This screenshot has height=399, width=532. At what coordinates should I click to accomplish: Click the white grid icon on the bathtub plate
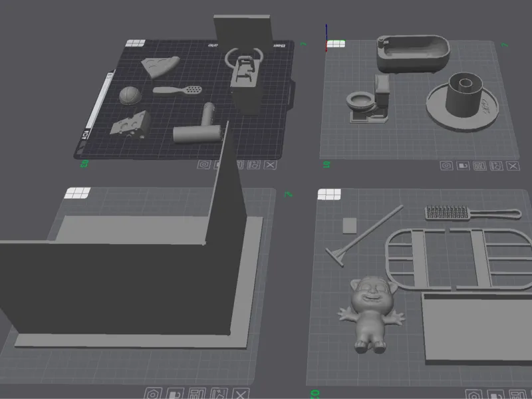pos(336,44)
